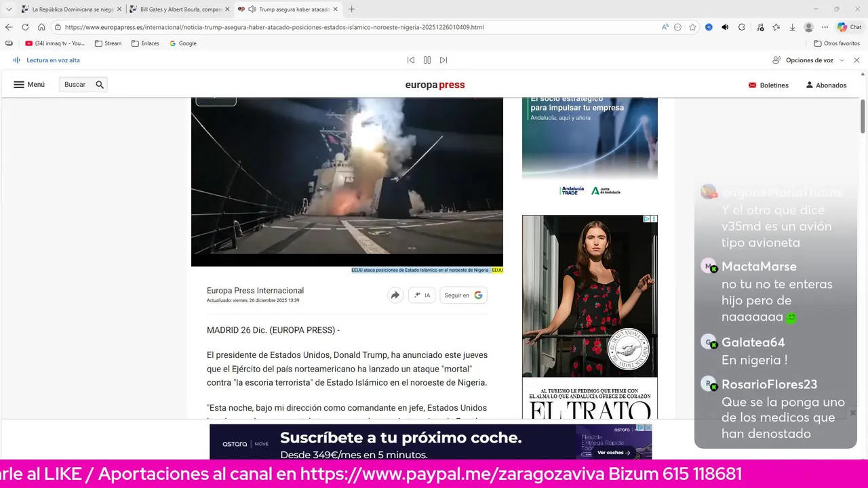Open Copilot Chat
The image size is (868, 488).
[849, 27]
